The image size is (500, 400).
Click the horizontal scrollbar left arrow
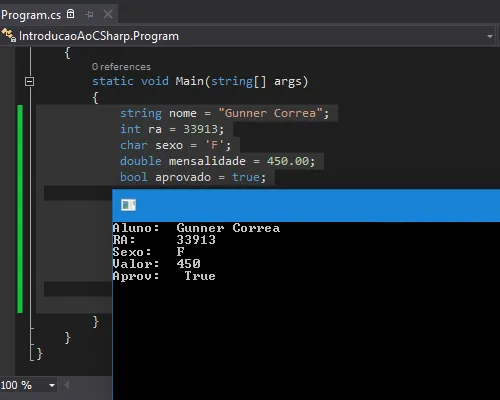tap(66, 385)
